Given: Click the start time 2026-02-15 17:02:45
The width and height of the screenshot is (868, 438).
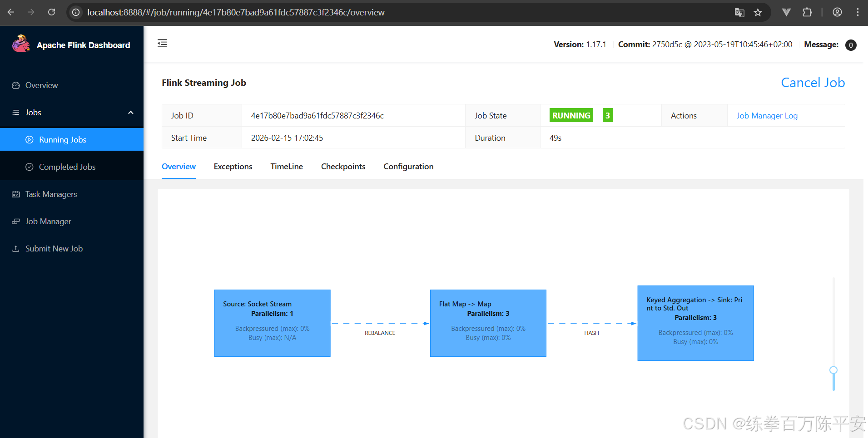Looking at the screenshot, I should [287, 138].
